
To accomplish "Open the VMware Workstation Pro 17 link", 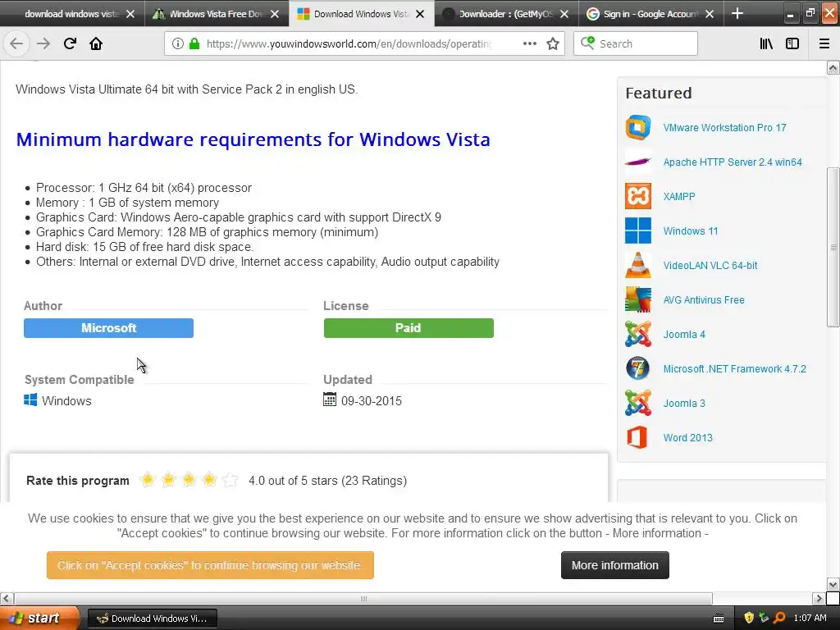I will tap(724, 127).
